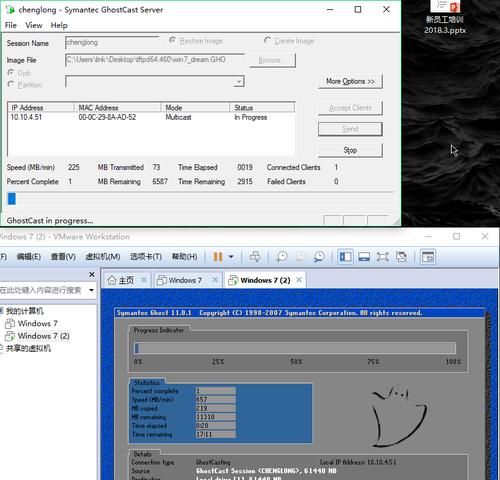Image resolution: width=500 pixels, height=480 pixels.
Task: Open the power options dropdown arrow beside pause
Action: click(231, 257)
